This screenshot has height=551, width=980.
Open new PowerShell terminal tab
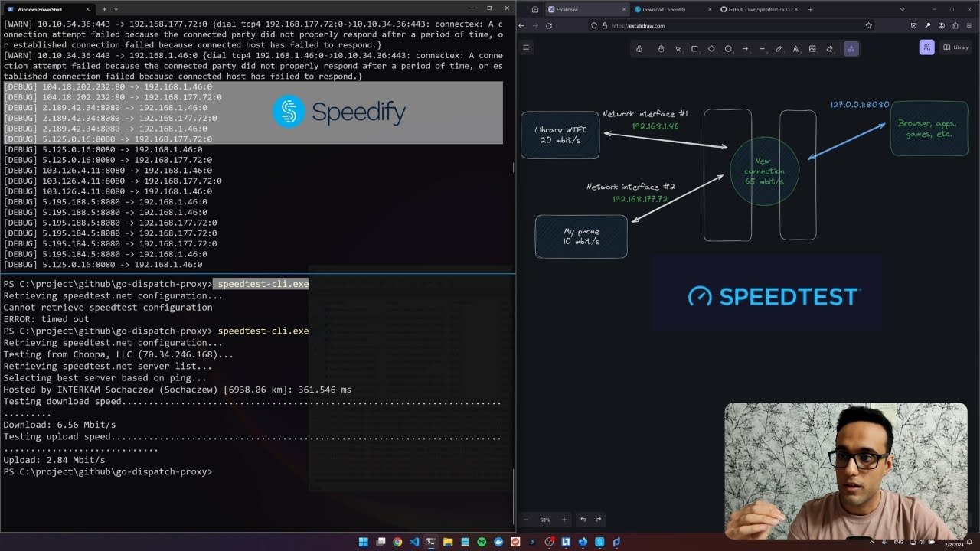[104, 9]
